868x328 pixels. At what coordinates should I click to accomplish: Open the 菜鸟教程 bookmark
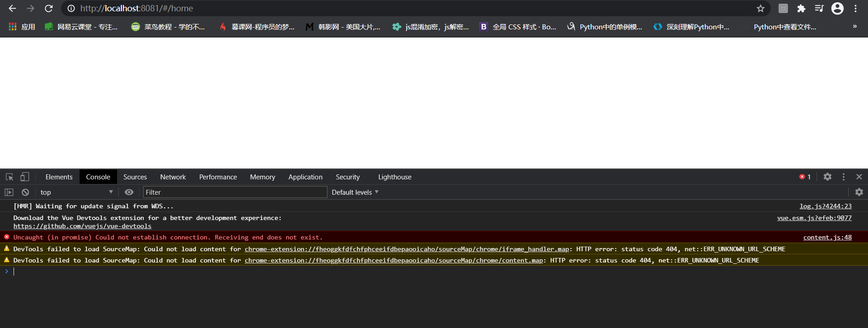point(168,27)
